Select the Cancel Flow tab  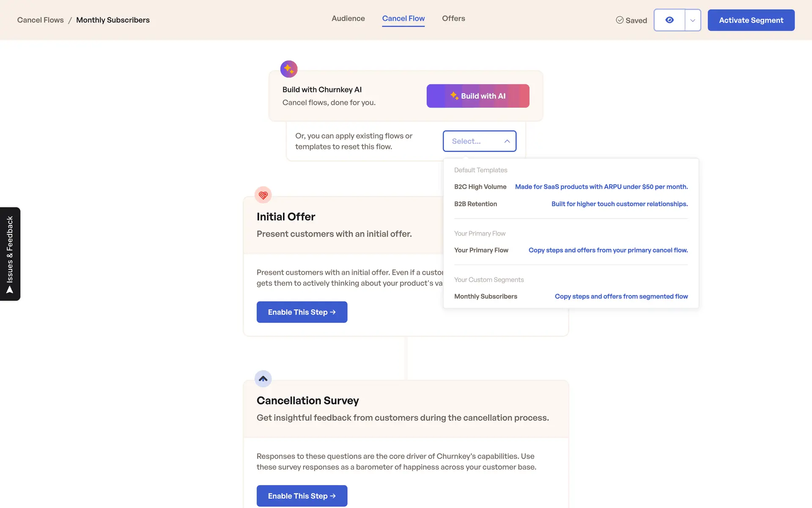pos(403,19)
